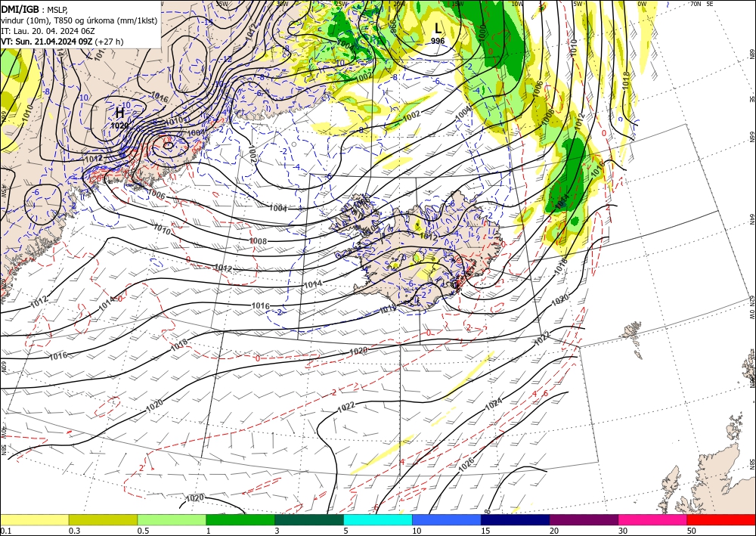This screenshot has height=536, width=756.
Task: Click the light green 0.5–1 mm legend swatch
Action: click(x=172, y=519)
